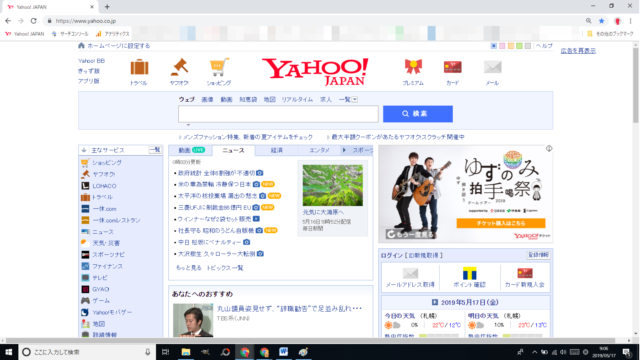This screenshot has height=360, width=640.
Task: Click 一覧 button beside 主なサービス
Action: [x=155, y=150]
